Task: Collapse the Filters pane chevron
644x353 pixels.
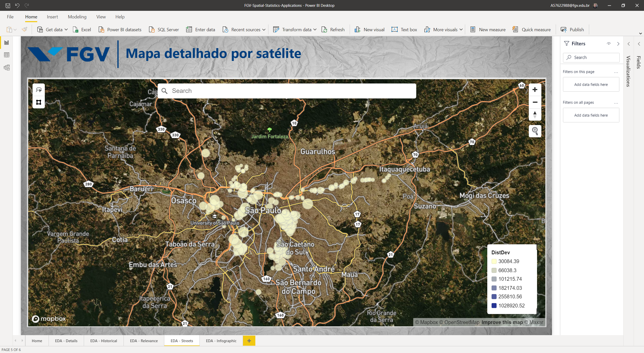Action: [x=618, y=44]
